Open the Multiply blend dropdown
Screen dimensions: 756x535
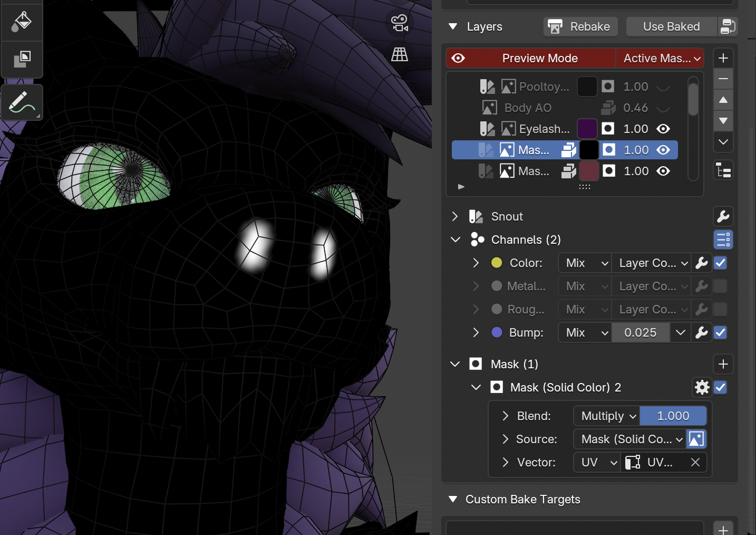coord(607,416)
